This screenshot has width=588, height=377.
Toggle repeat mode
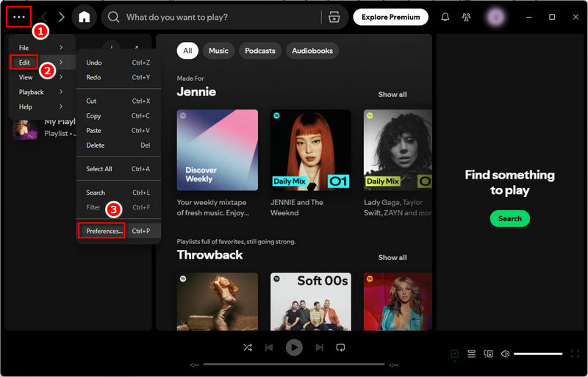(x=340, y=348)
